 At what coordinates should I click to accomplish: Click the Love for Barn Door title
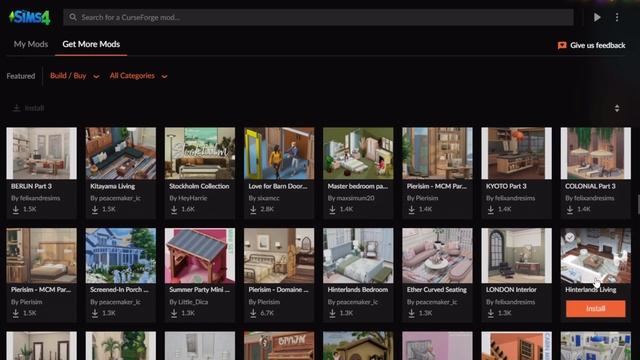(x=278, y=186)
